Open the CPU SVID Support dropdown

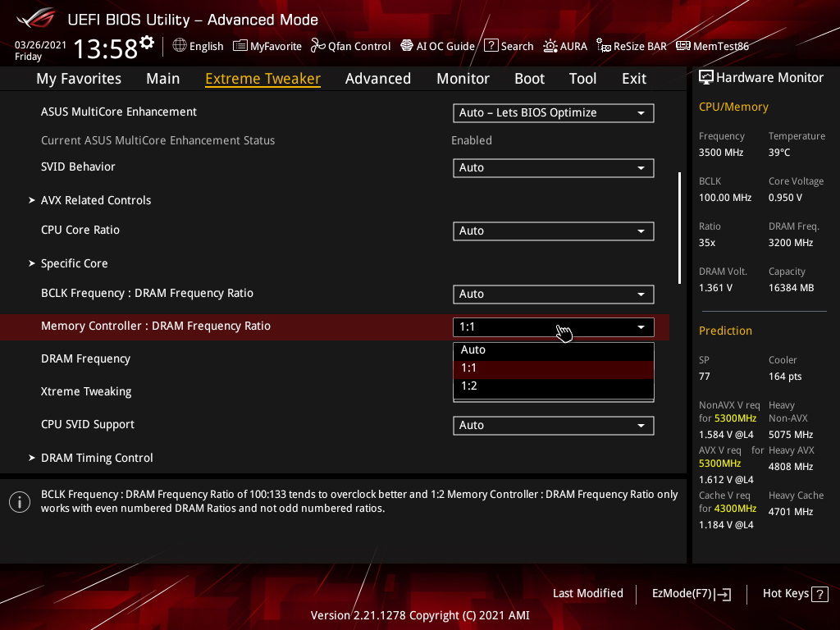pyautogui.click(x=554, y=426)
